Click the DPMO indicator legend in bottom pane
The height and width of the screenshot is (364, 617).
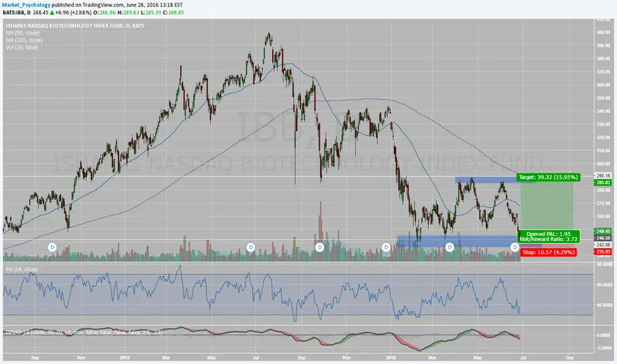[x=84, y=332]
